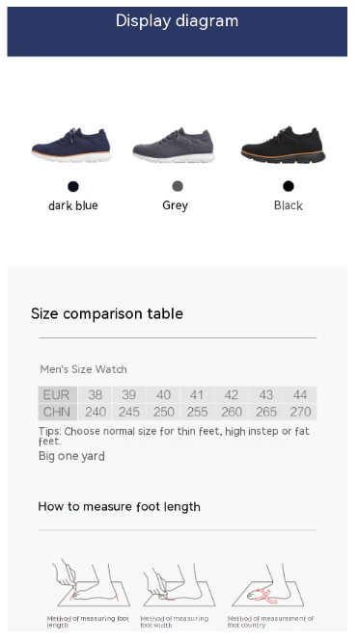Select the grey color dot
The image size is (358, 644).
pyautogui.click(x=178, y=186)
